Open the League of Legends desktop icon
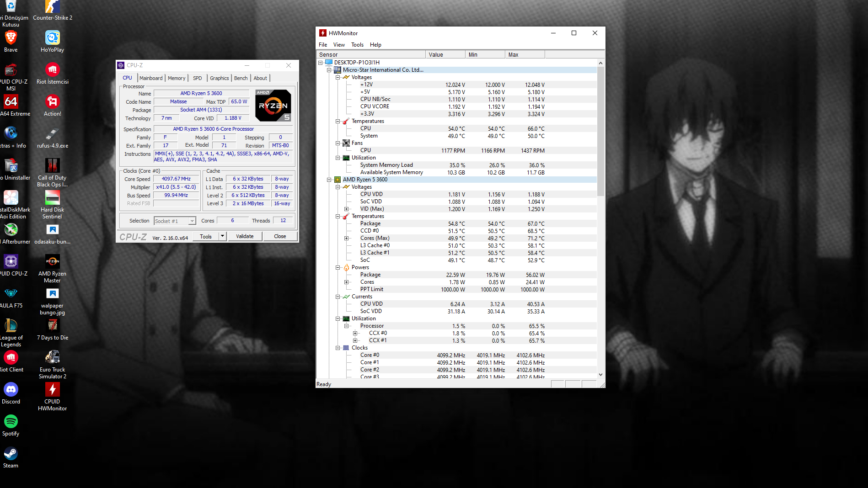The image size is (868, 488). [11, 333]
